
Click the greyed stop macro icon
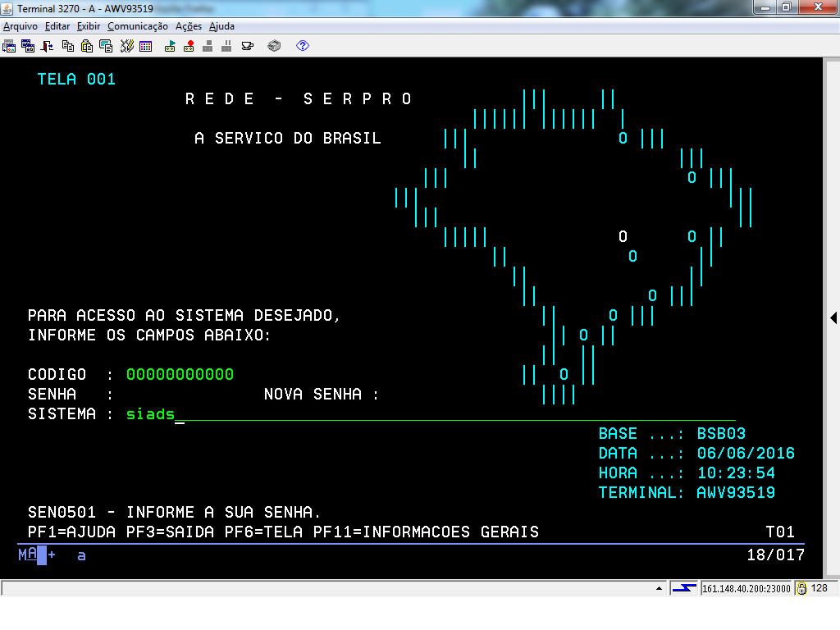pos(208,46)
